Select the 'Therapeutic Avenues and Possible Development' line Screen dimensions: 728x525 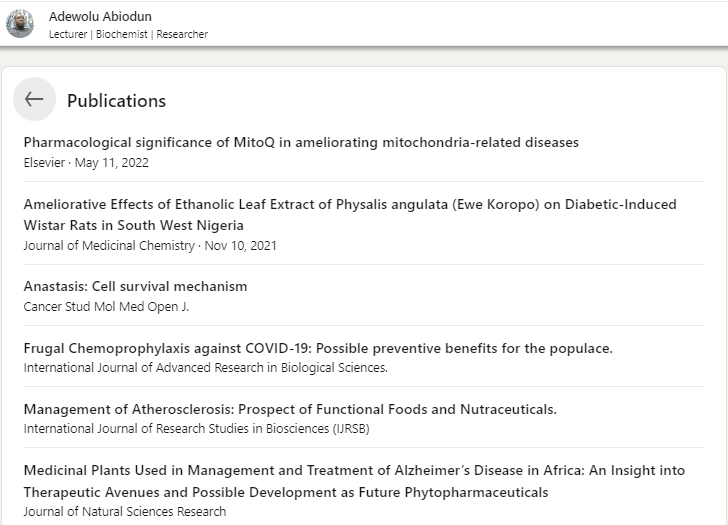click(x=286, y=492)
